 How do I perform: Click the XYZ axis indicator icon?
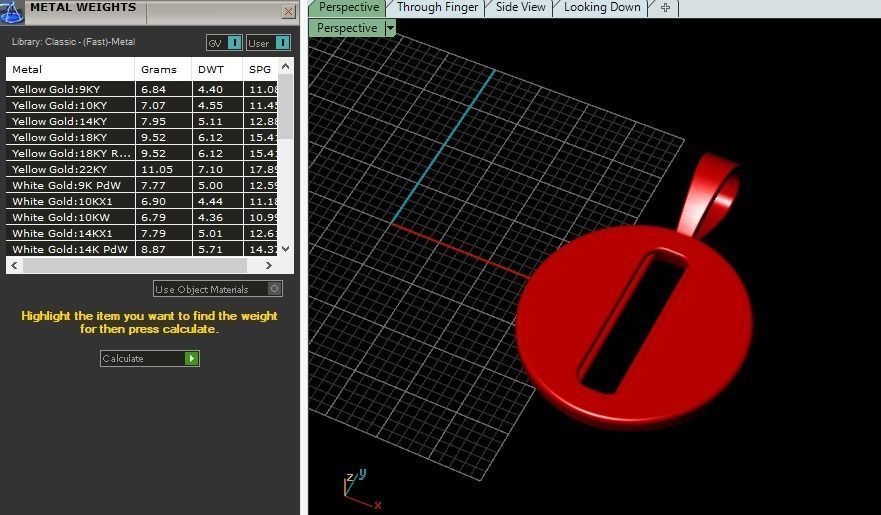tap(361, 490)
